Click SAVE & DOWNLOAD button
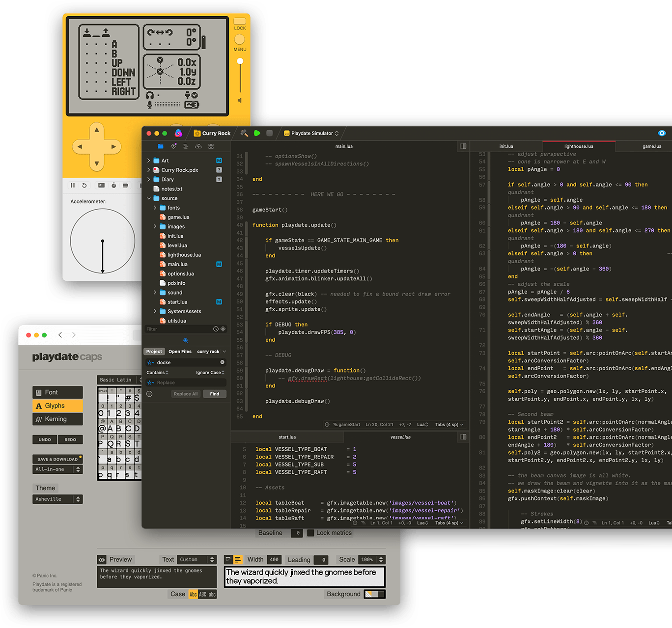 [x=57, y=459]
